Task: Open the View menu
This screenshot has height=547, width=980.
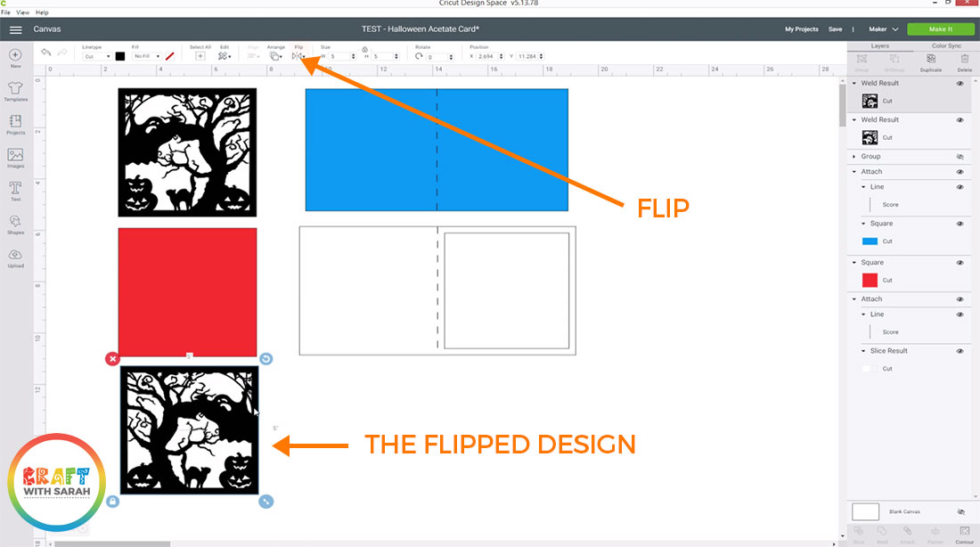Action: 22,12
